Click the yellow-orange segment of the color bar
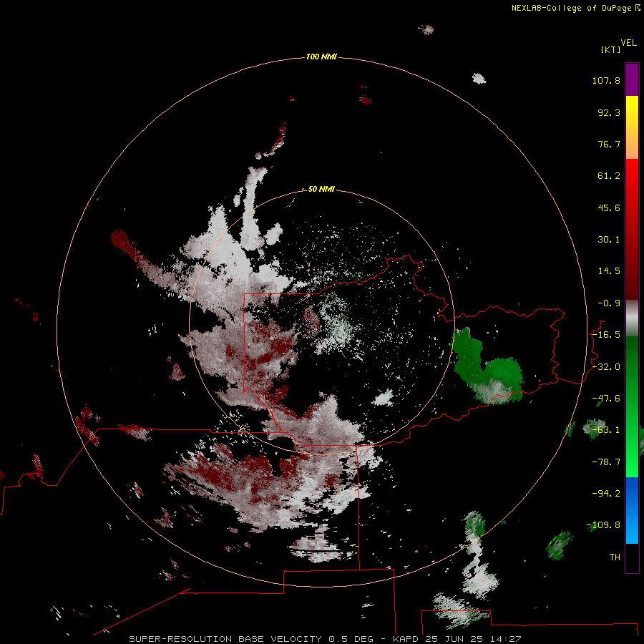The height and width of the screenshot is (644, 644). coord(632,127)
